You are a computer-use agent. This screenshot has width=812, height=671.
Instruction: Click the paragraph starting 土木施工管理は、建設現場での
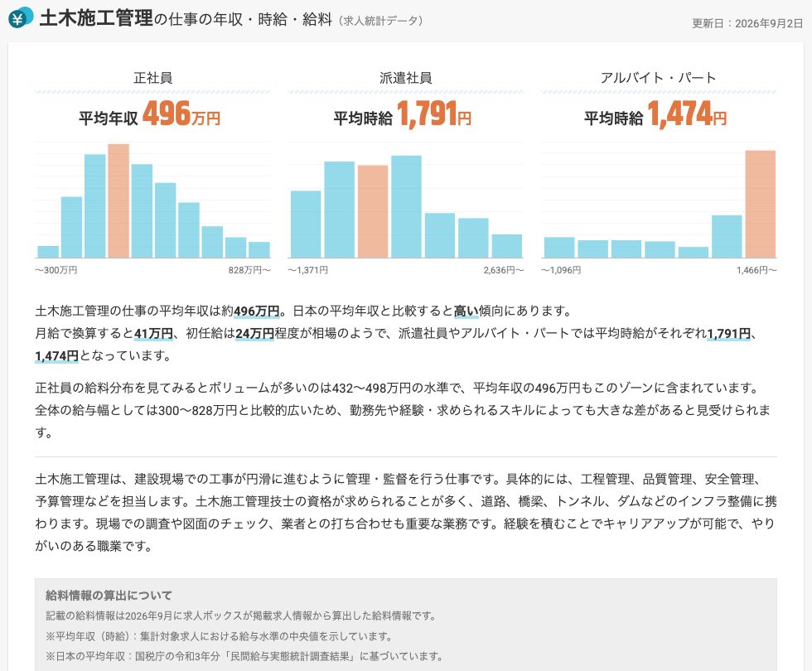point(405,513)
